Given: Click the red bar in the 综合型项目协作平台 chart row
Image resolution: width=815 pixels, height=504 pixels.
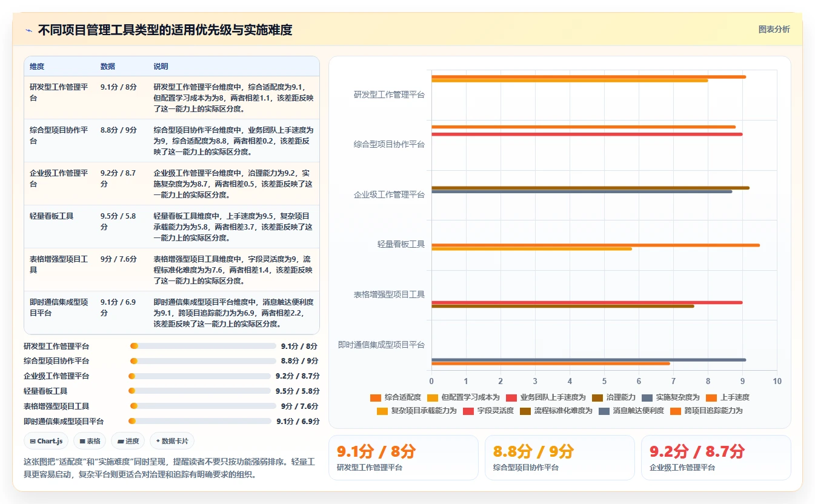Looking at the screenshot, I should click(587, 134).
